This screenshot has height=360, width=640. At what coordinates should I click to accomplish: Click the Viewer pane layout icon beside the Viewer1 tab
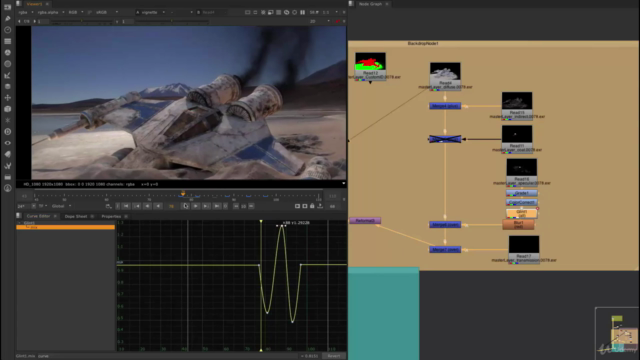coord(19,4)
